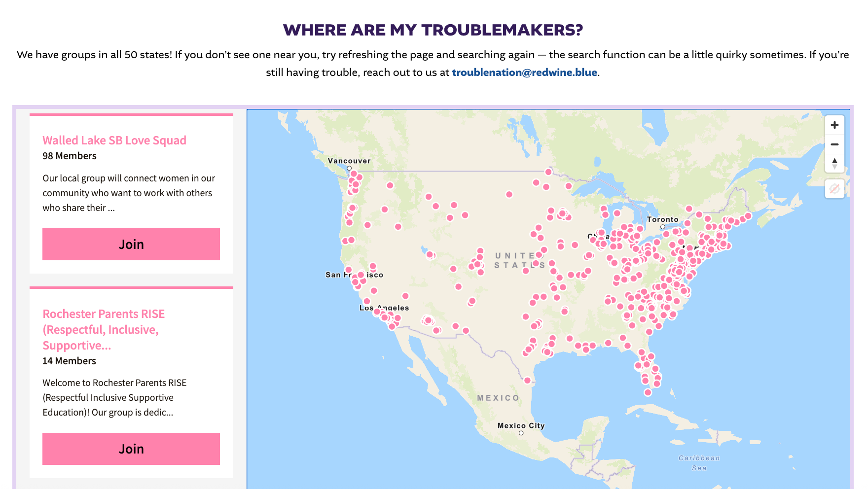The width and height of the screenshot is (868, 489).
Task: Reset map bearing with compass icon
Action: coord(834,163)
